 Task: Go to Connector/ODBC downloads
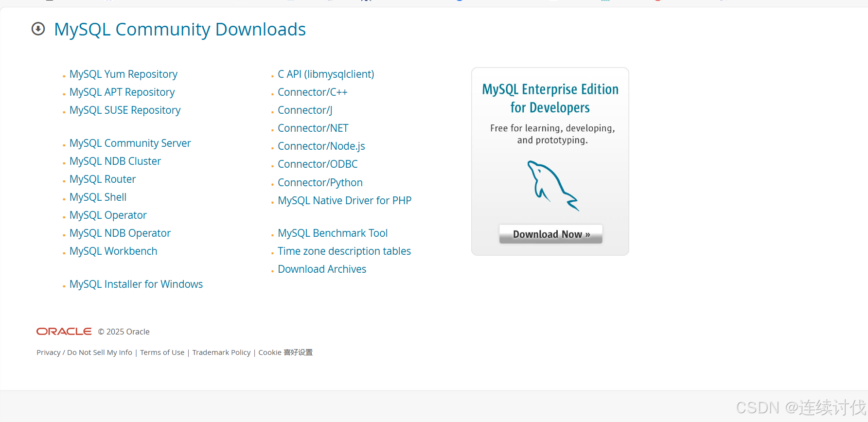pos(318,164)
